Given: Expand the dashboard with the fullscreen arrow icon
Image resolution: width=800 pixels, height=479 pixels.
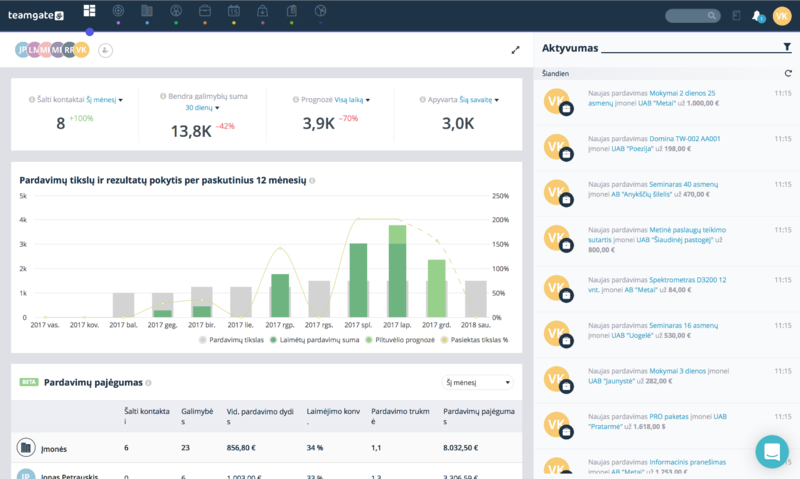Looking at the screenshot, I should [x=515, y=50].
